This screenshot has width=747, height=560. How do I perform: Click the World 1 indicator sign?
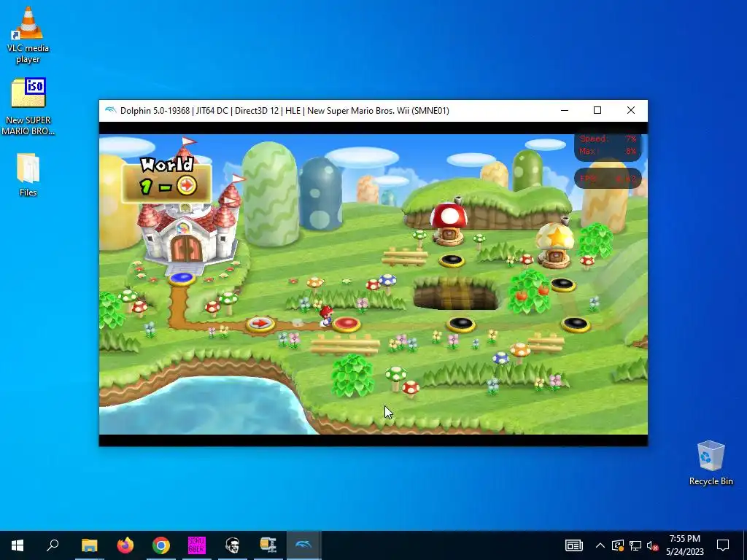click(x=167, y=179)
